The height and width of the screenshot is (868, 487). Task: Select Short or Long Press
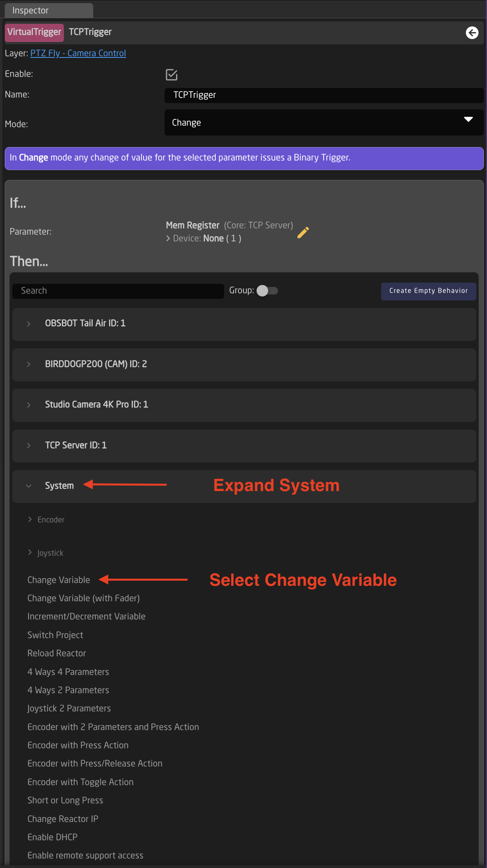(65, 800)
